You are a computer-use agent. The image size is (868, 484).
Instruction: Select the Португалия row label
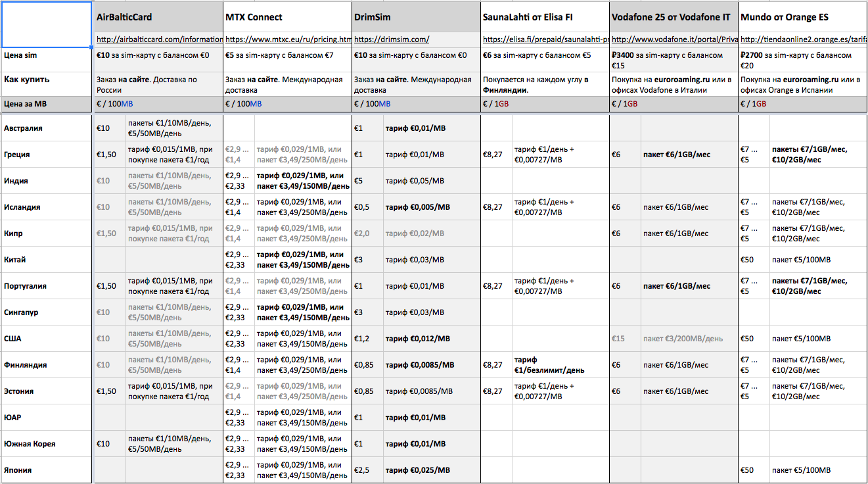(x=46, y=286)
